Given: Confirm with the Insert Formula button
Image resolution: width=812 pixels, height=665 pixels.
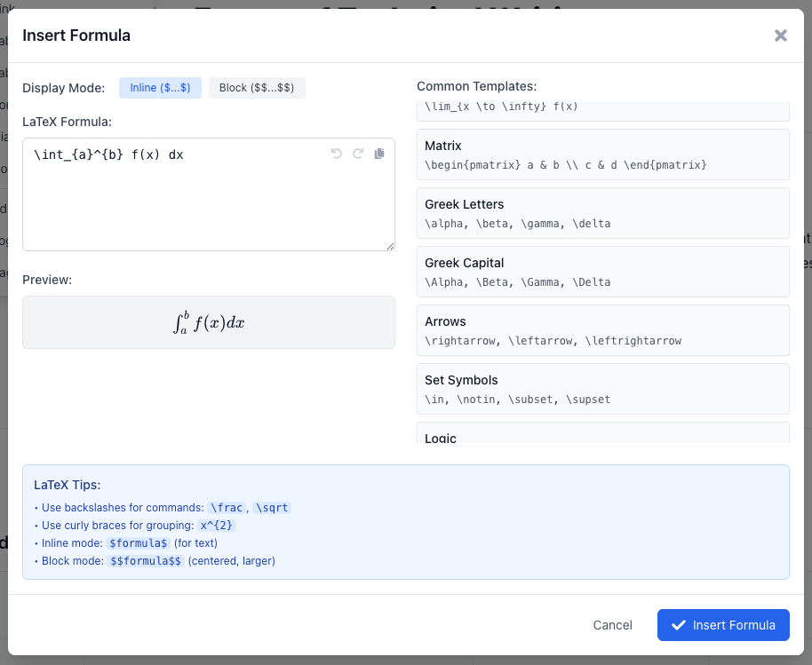Looking at the screenshot, I should [723, 625].
